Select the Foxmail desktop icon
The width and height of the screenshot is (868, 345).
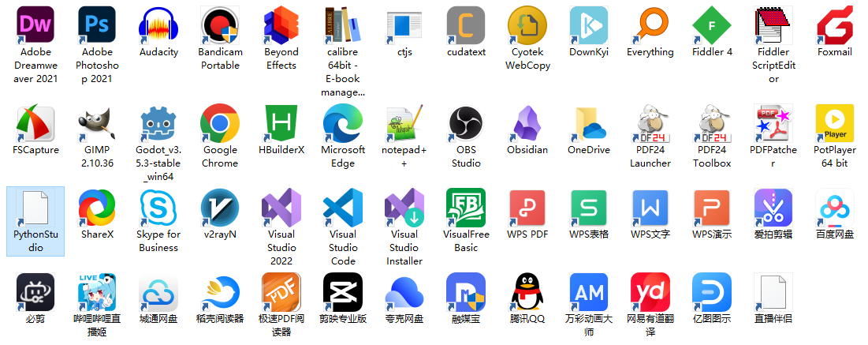click(835, 26)
